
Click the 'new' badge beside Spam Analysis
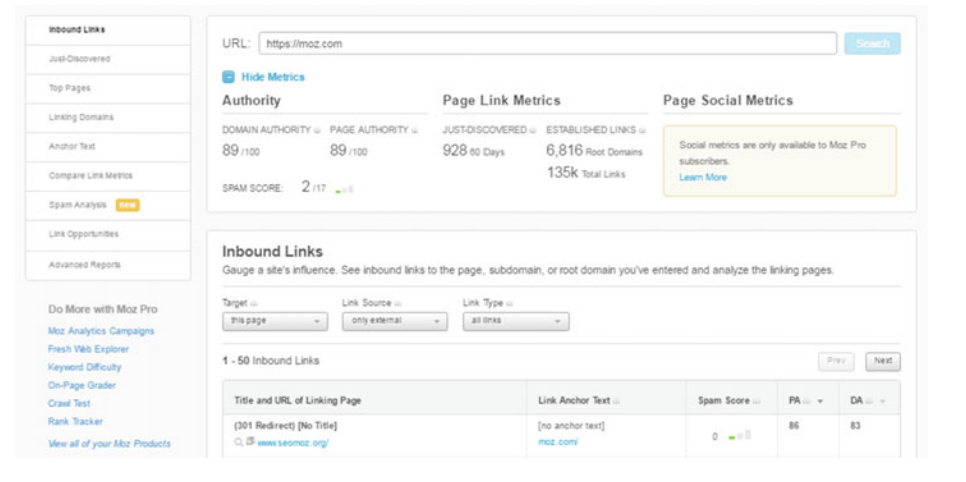(128, 205)
